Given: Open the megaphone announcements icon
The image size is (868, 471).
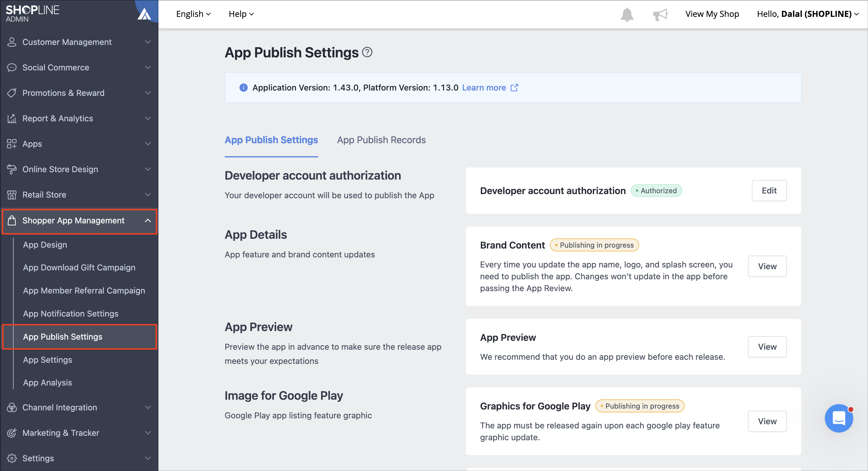Looking at the screenshot, I should tap(660, 14).
